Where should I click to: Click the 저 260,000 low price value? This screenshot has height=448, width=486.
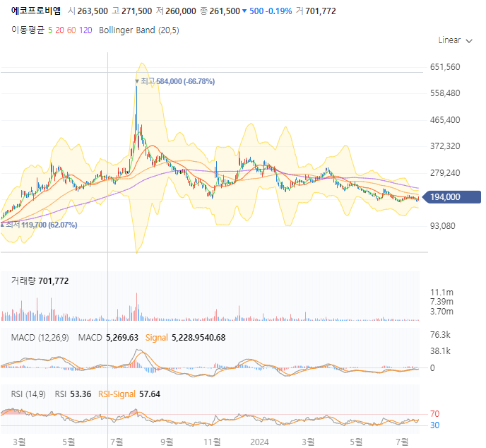tap(176, 11)
